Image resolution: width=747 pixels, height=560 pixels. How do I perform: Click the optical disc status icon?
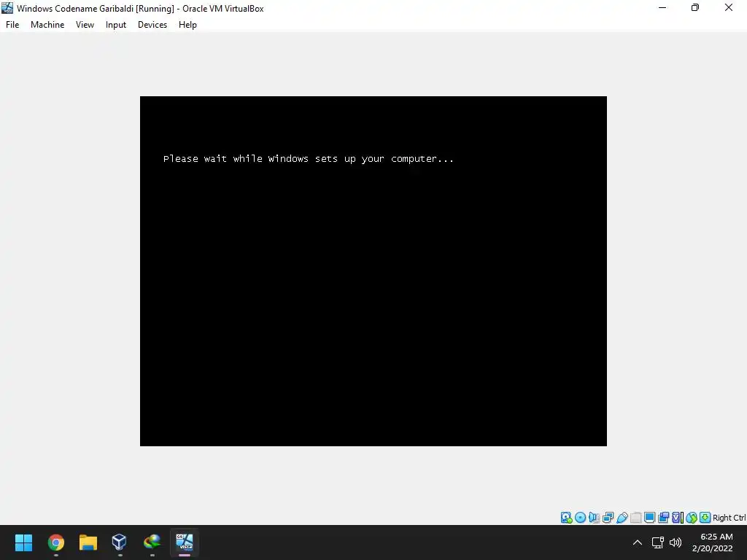point(580,518)
